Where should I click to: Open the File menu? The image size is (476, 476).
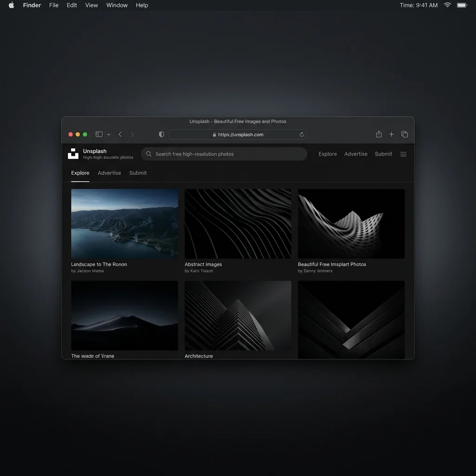54,5
